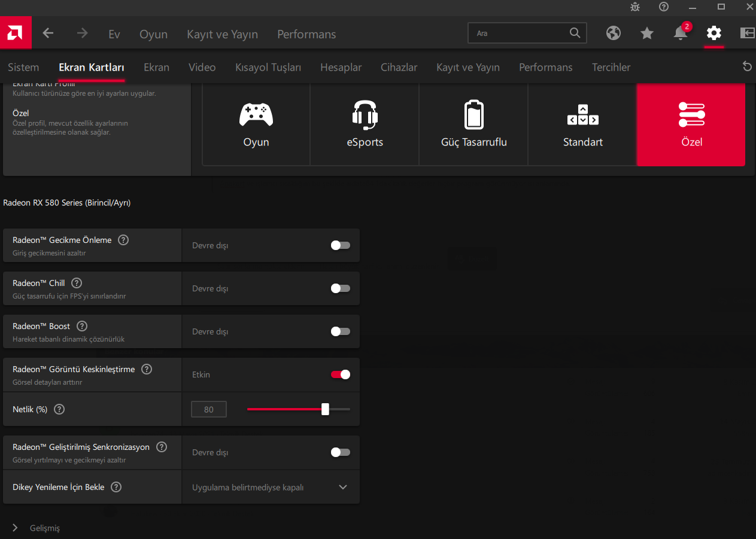Viewport: 756px width, 539px height.
Task: Switch to the Ekran tab
Action: (156, 67)
